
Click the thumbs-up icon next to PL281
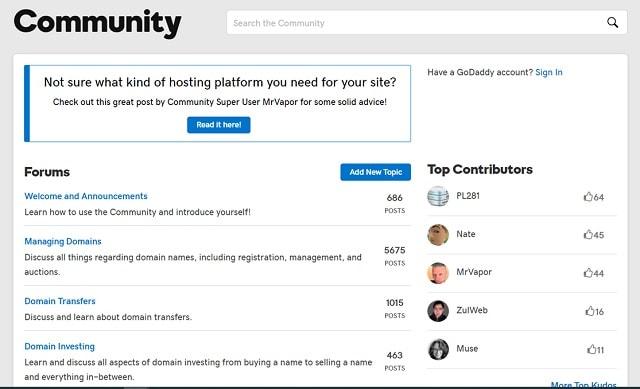point(588,197)
